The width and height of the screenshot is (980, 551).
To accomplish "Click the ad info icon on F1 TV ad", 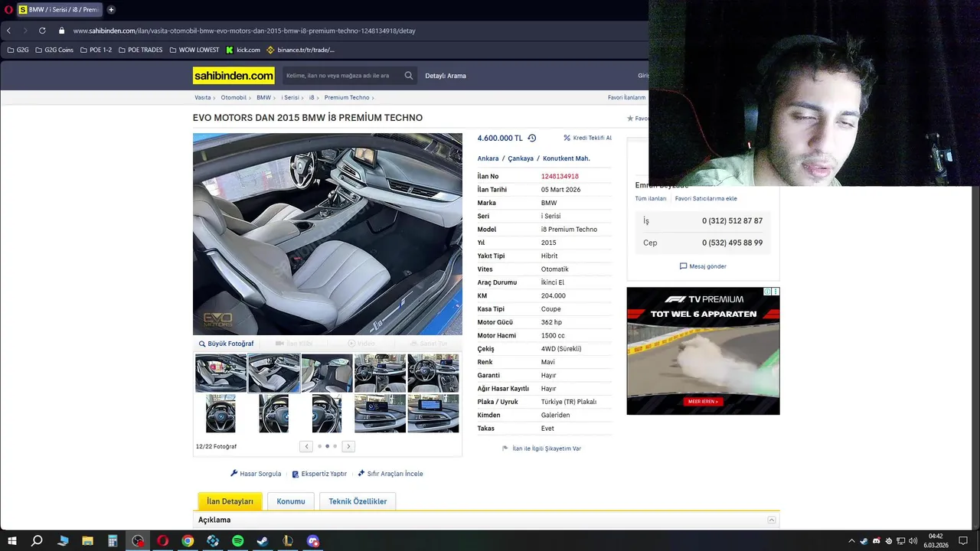I will 768,292.
